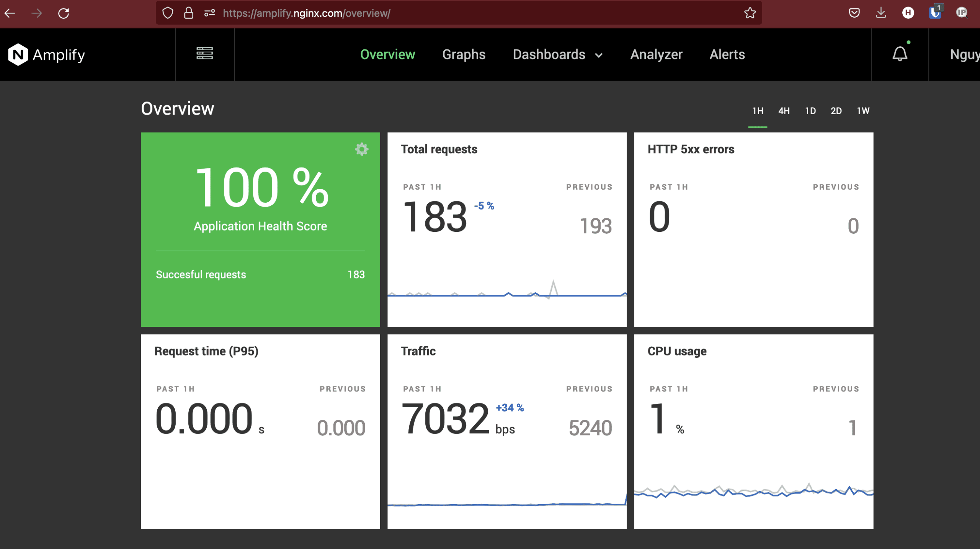Open the inventory list icon

(x=204, y=54)
